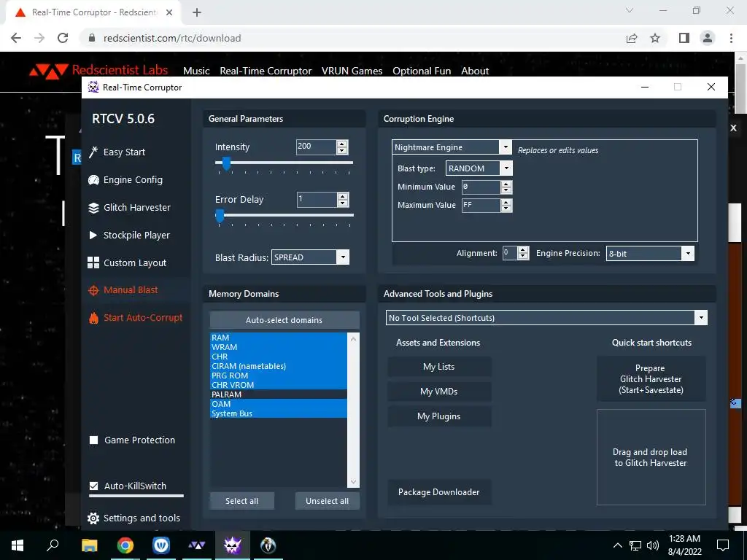Toggle the OAM memory domain

(x=278, y=404)
